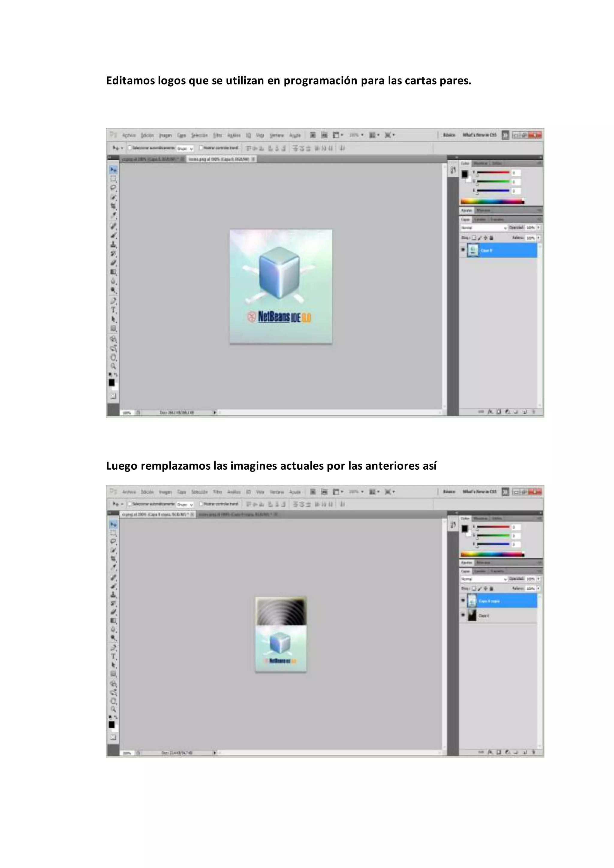Toggle 'Mostrar controles transf.' checkbox in first screenshot

pyautogui.click(x=201, y=148)
